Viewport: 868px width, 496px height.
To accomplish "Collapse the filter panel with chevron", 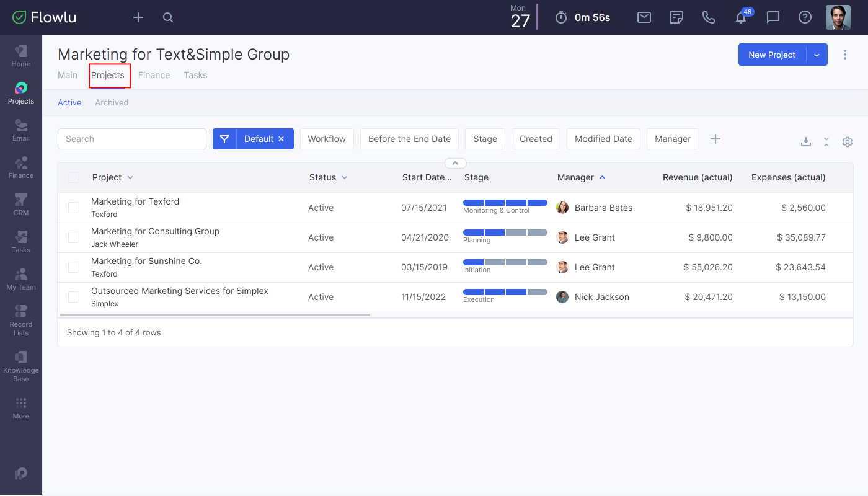I will pos(455,163).
